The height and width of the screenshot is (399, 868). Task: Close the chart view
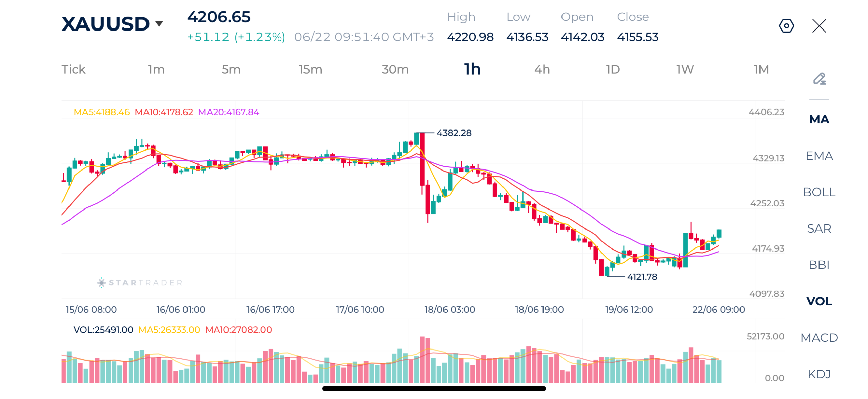coord(818,26)
